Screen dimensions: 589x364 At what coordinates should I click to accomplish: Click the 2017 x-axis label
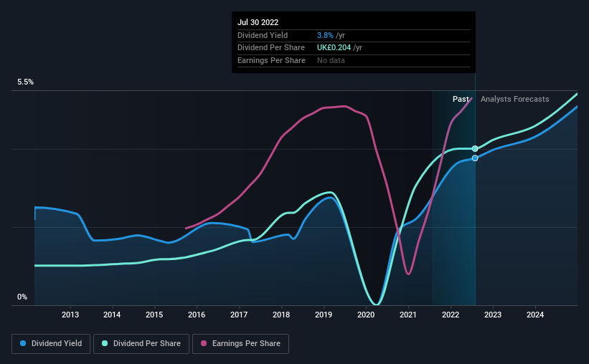[x=239, y=315]
